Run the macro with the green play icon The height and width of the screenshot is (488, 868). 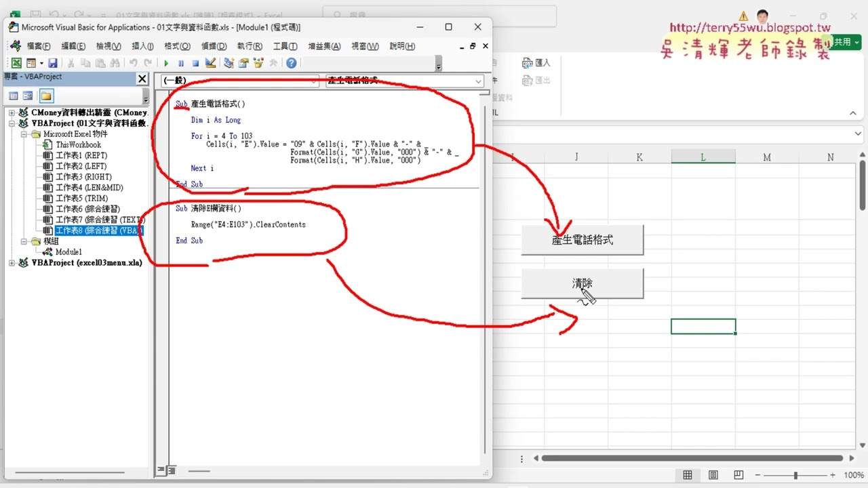(166, 63)
